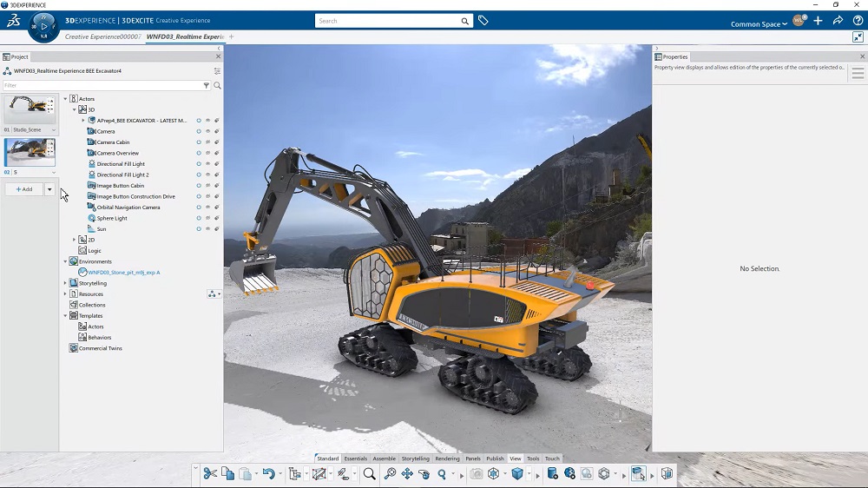
Task: Switch to the Assemble toolbar tab
Action: click(x=385, y=458)
